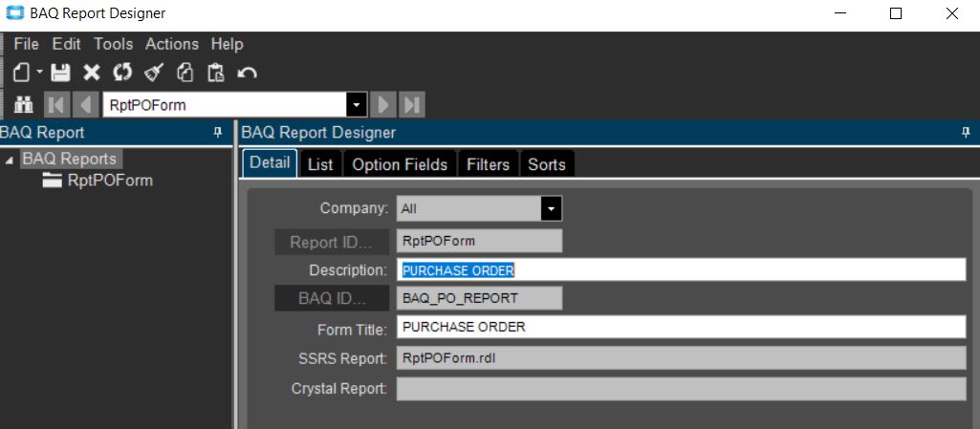The height and width of the screenshot is (429, 980).
Task: Select the BAQ Reports tree root
Action: click(70, 159)
